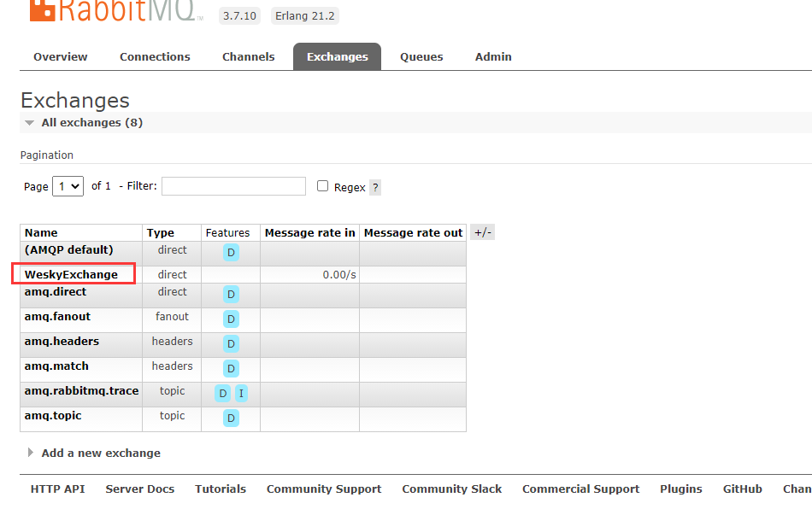Switch to the Overview tab
The image size is (812, 515).
click(x=61, y=57)
